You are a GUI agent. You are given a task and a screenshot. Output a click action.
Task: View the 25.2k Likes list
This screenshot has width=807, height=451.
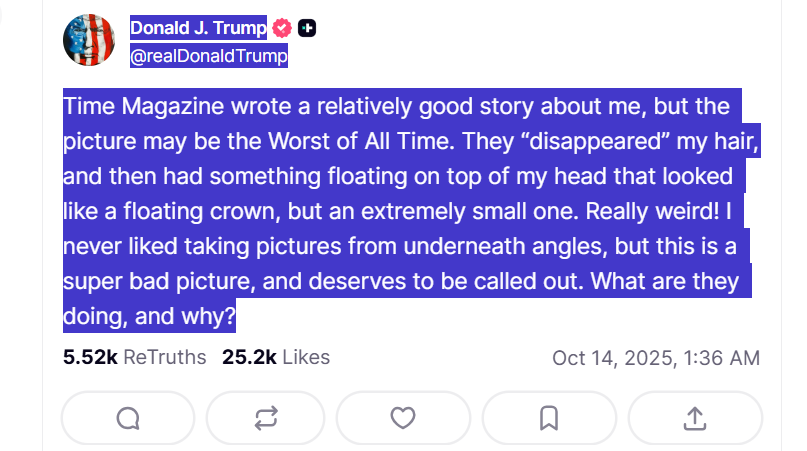(275, 357)
